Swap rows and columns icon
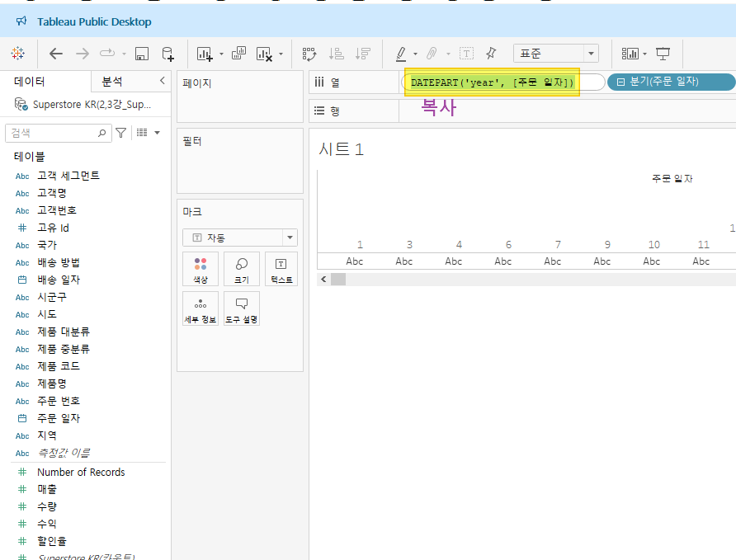 (309, 54)
